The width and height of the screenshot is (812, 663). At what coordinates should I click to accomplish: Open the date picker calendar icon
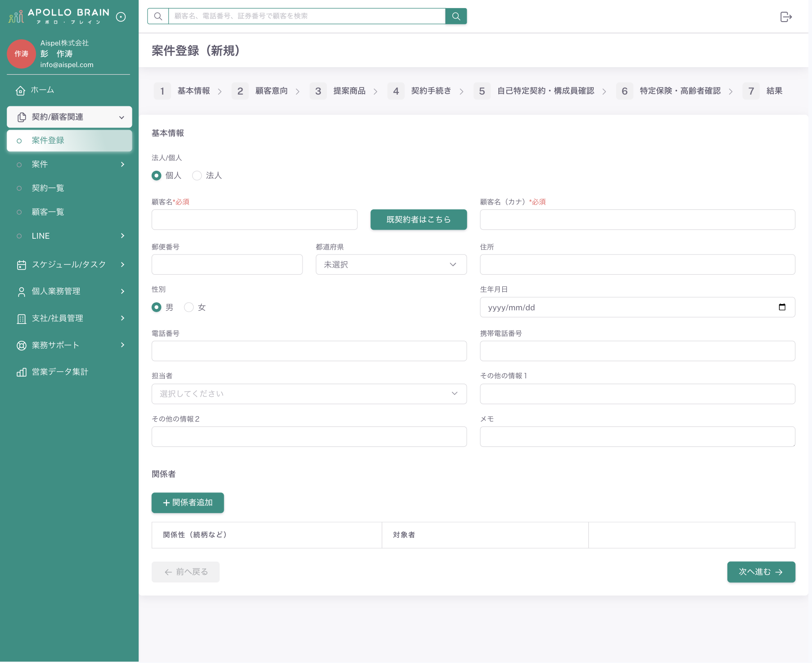click(782, 307)
